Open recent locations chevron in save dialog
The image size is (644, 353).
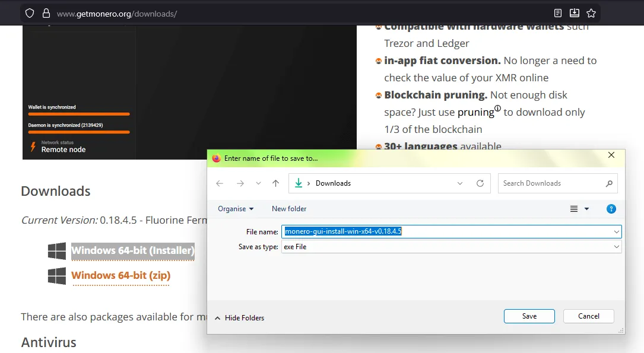click(258, 183)
